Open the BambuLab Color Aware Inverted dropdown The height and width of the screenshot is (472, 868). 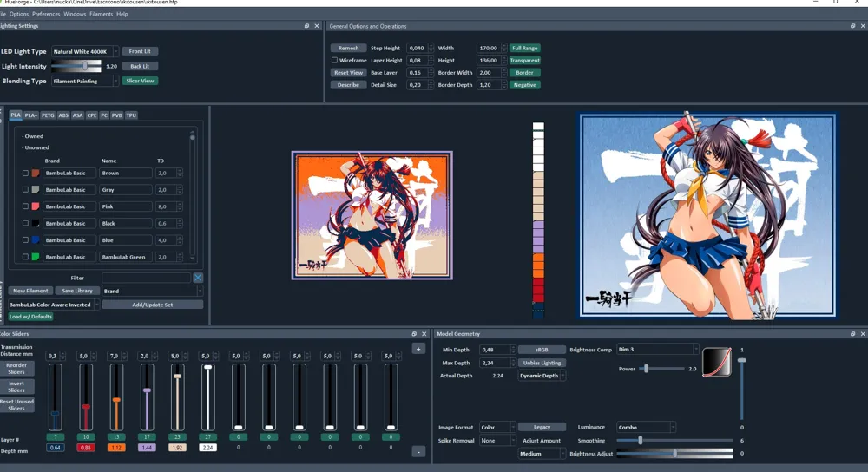pyautogui.click(x=54, y=305)
